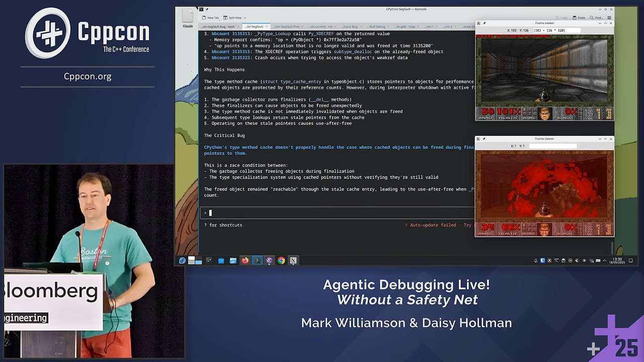
Task: Click the grayed Copy toolbar button
Action: tap(561, 18)
